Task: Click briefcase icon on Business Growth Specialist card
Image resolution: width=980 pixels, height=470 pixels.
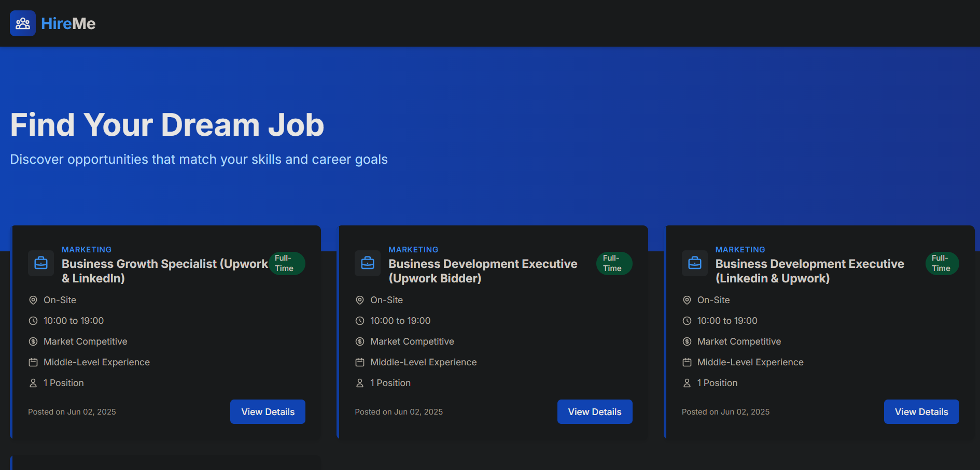Action: point(41,263)
